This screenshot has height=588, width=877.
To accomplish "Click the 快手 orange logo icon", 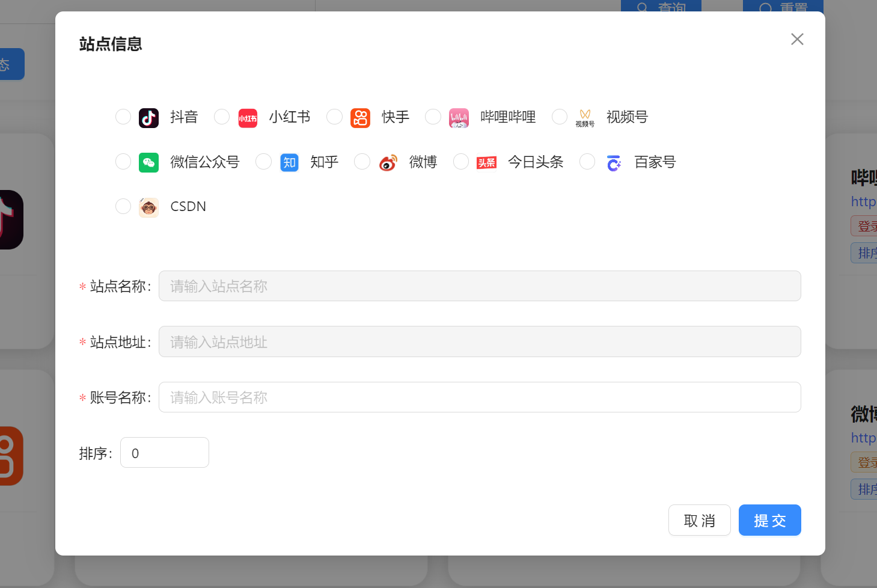I will point(361,118).
